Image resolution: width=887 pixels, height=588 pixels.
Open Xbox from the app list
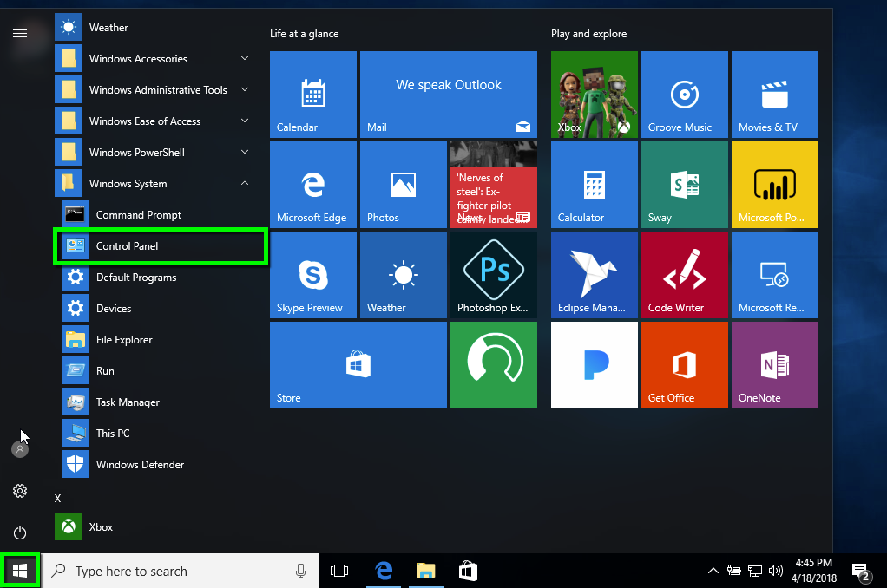click(x=154, y=527)
